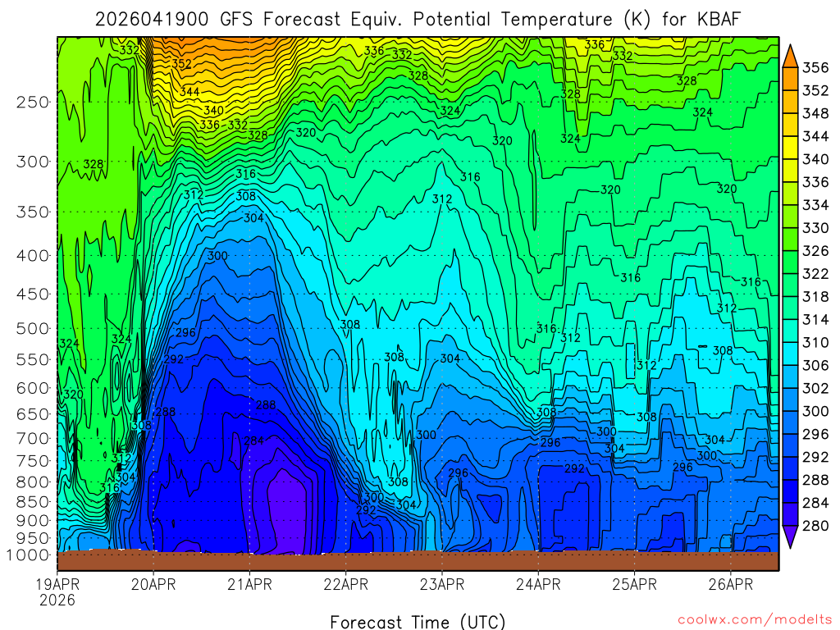Click the colorbar label 348

(x=815, y=113)
